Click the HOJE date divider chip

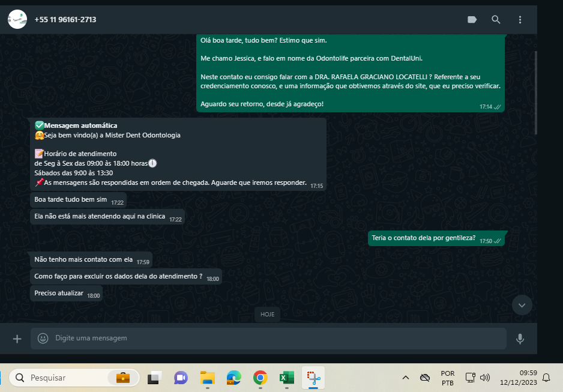pyautogui.click(x=267, y=315)
